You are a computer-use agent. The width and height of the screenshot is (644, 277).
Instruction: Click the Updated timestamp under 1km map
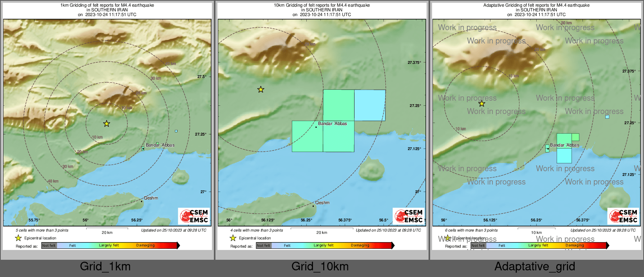coord(174,230)
